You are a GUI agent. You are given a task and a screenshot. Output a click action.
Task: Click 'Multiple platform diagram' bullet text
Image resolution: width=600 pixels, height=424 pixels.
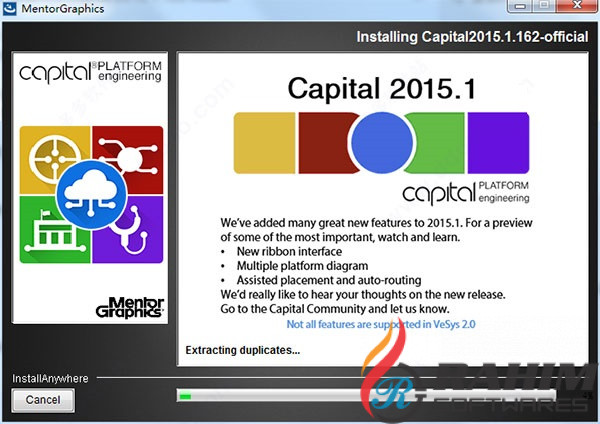click(x=302, y=266)
